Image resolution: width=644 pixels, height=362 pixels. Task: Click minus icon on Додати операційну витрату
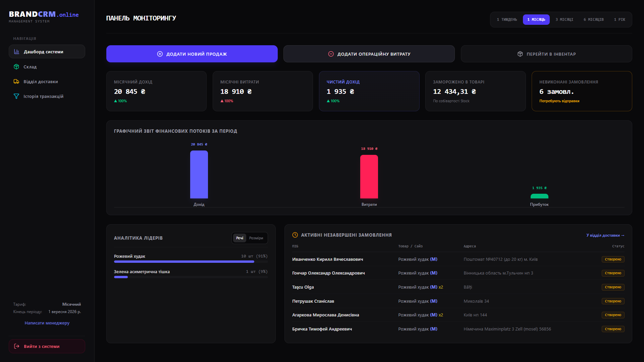point(331,54)
